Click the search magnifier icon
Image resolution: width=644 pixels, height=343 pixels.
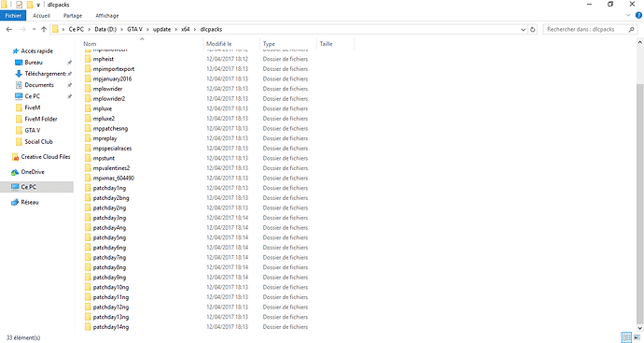click(632, 29)
